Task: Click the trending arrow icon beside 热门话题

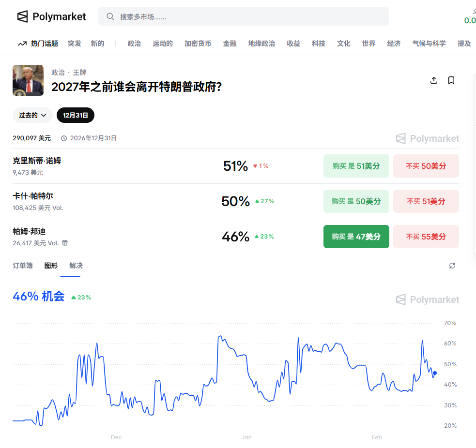Action: [x=22, y=44]
